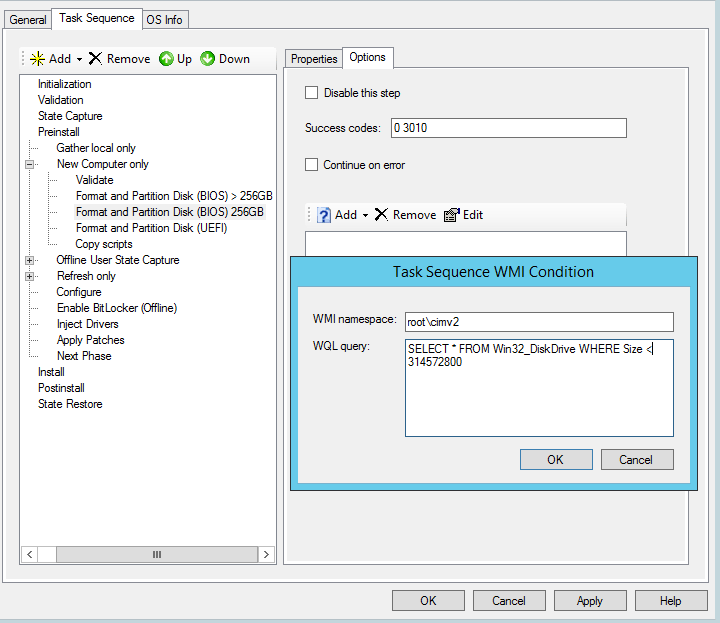
Task: Open the OS Info tab
Action: coord(165,19)
